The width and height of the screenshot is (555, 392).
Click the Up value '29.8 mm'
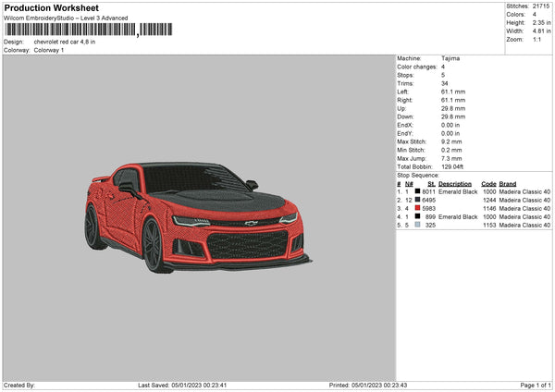point(453,108)
